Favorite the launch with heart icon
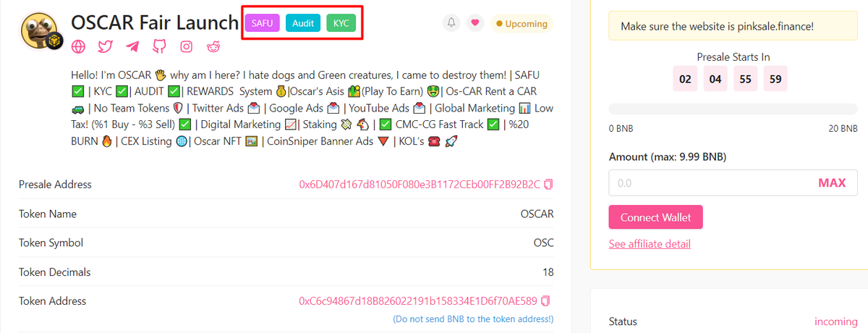The height and width of the screenshot is (333, 868). 475,23
